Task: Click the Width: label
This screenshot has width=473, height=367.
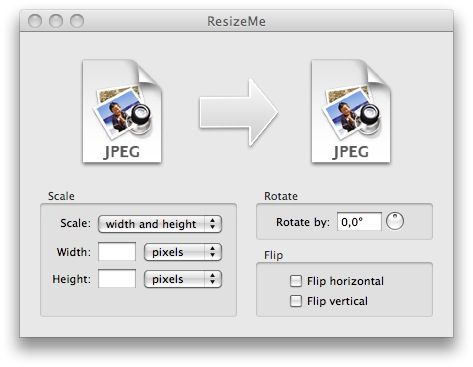Action: 74,252
